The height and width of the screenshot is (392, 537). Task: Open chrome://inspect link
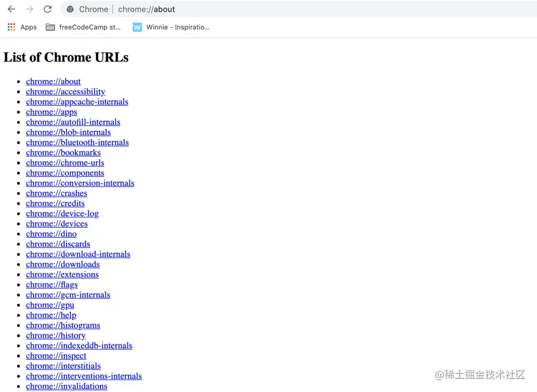(x=56, y=356)
